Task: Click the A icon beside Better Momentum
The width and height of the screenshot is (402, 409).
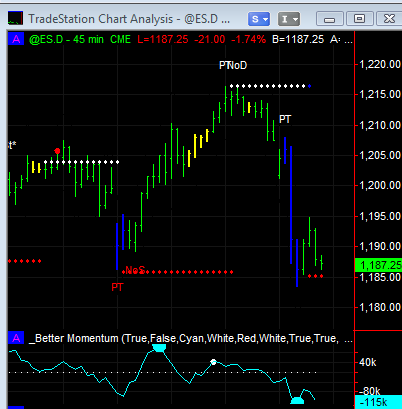Action: 16,338
